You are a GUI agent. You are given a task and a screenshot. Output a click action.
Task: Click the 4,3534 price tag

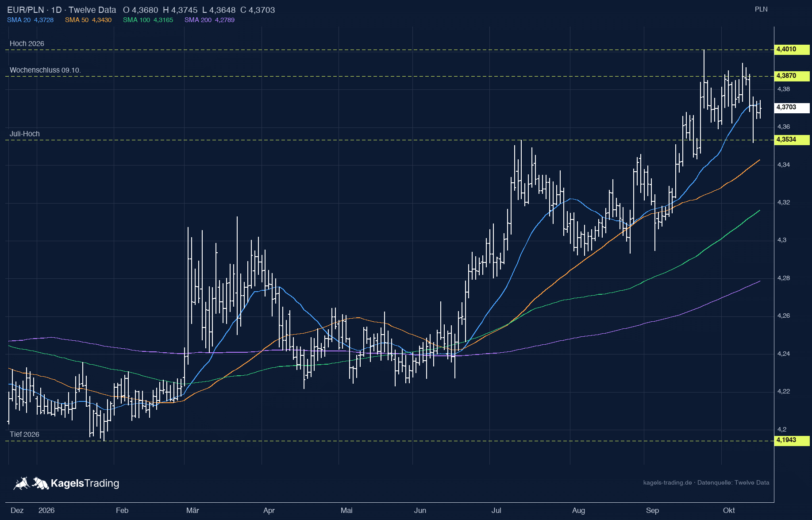[x=792, y=139]
